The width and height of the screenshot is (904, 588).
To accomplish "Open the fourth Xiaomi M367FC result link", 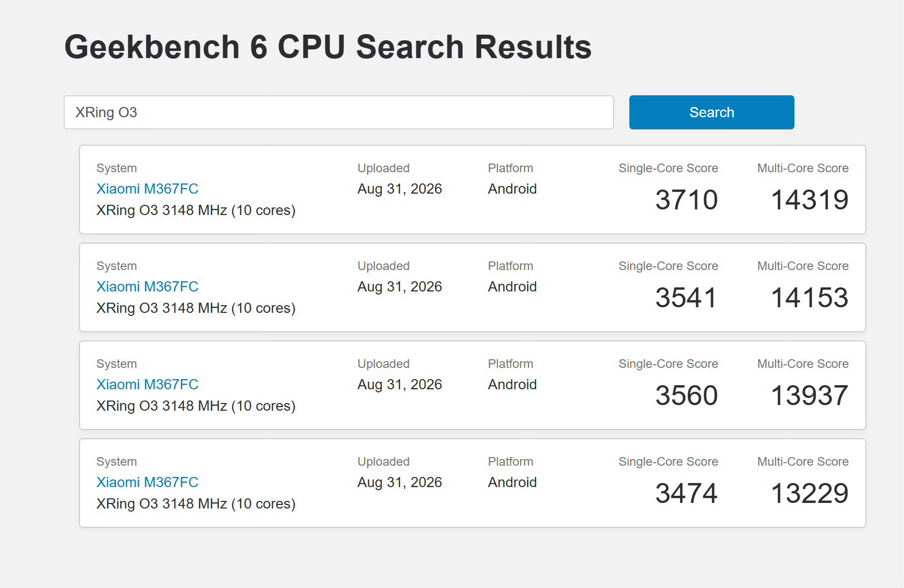I will pos(147,482).
